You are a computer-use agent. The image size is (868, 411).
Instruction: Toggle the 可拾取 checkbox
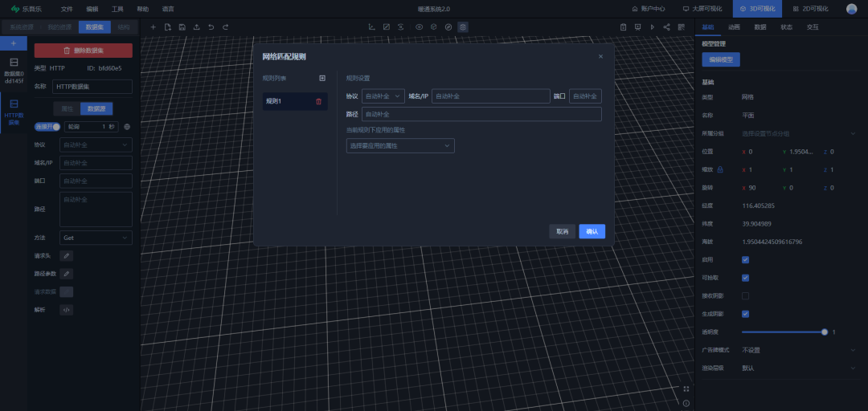745,278
